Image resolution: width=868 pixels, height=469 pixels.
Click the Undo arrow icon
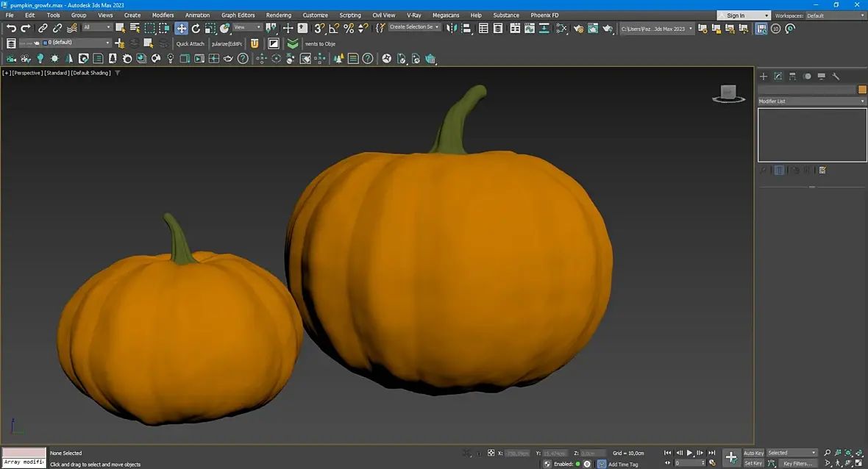point(11,28)
